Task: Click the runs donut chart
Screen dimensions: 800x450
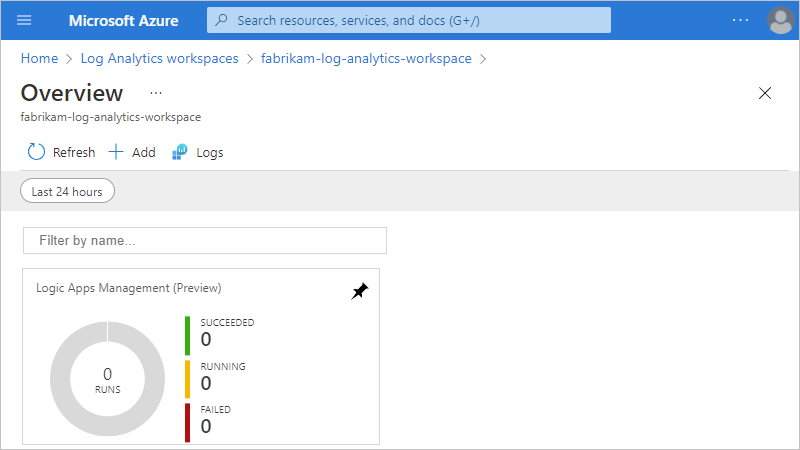Action: coord(107,380)
